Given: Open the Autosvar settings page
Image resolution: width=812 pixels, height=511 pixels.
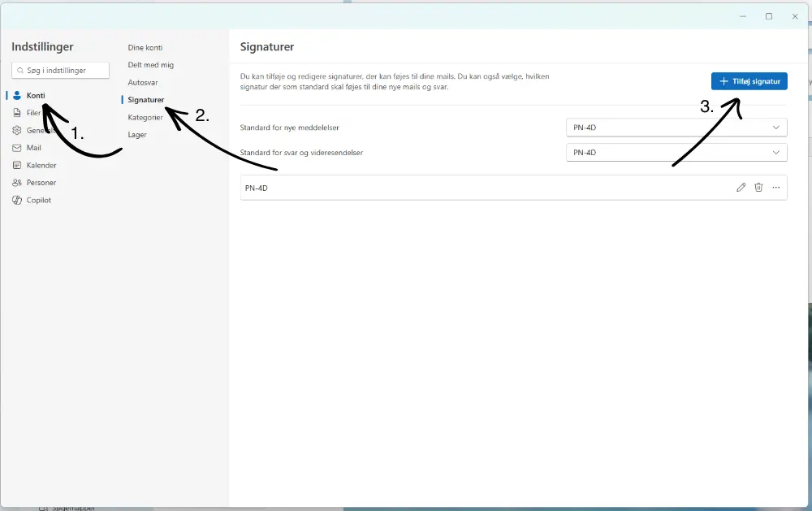Looking at the screenshot, I should click(143, 82).
